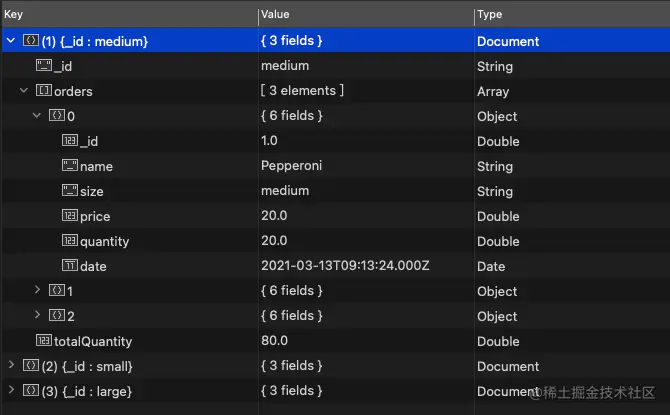This screenshot has width=670, height=415.
Task: Select the date key label
Action: [93, 266]
